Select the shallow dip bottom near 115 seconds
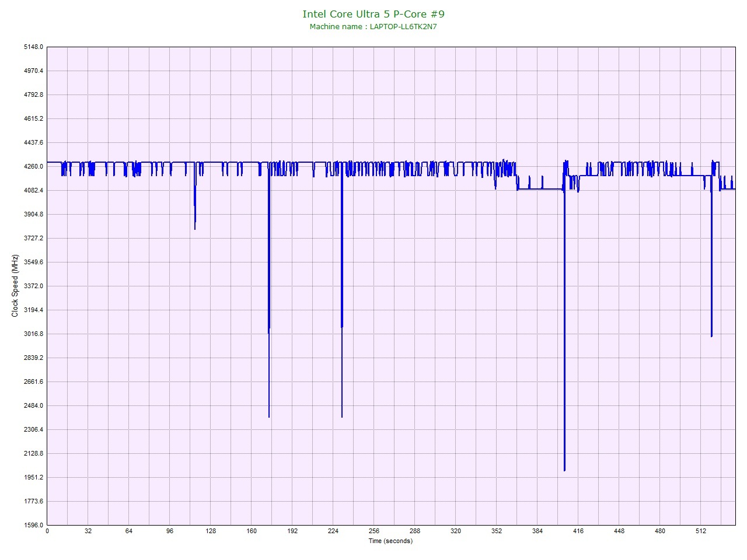The image size is (747, 560). (195, 229)
